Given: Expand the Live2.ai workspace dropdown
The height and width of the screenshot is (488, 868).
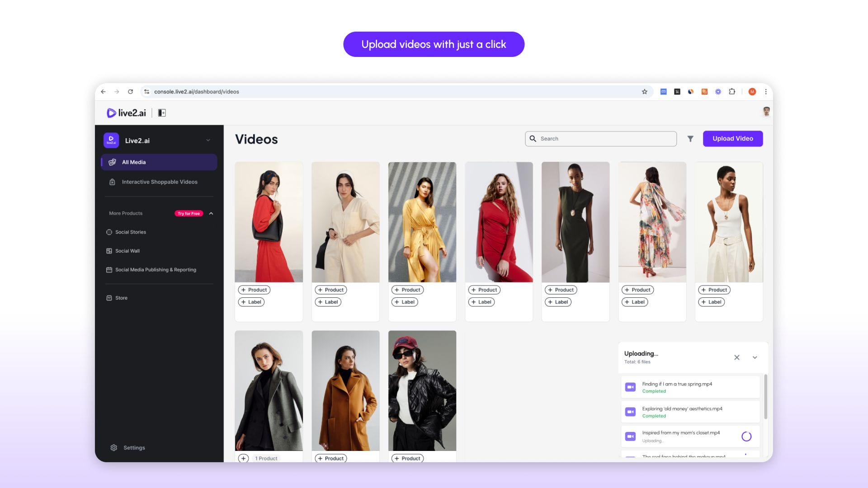Looking at the screenshot, I should pos(208,141).
